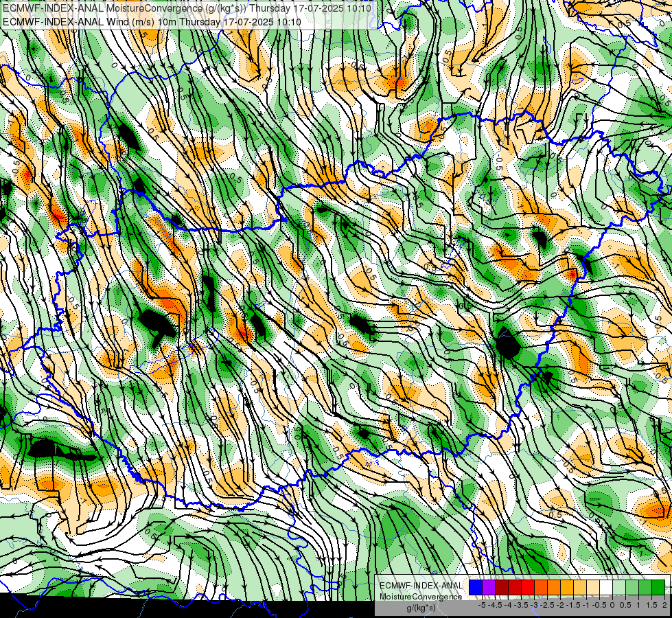Click the legend tick label -1
Screen dimensions: 672x618
tap(586, 605)
